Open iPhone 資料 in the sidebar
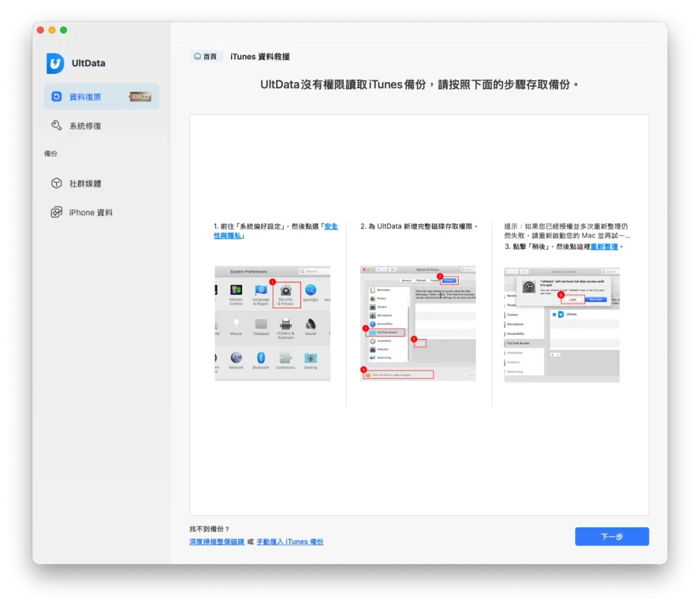Viewport: 700px width, 607px height. (x=101, y=213)
